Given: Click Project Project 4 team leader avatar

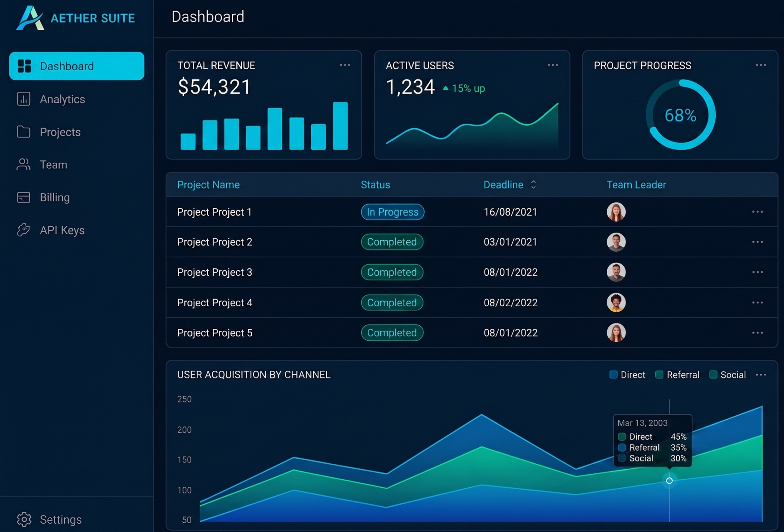Looking at the screenshot, I should (616, 302).
